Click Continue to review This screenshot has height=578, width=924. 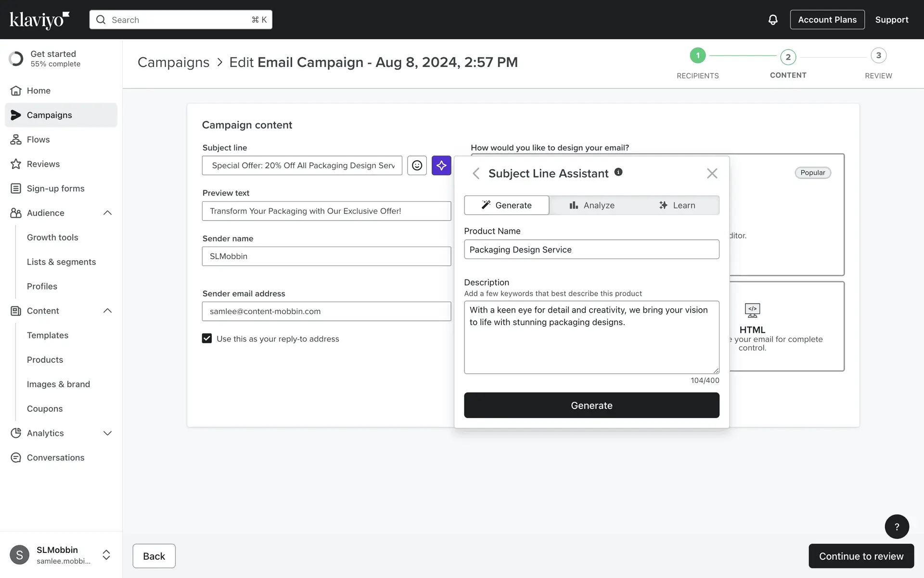click(x=860, y=556)
